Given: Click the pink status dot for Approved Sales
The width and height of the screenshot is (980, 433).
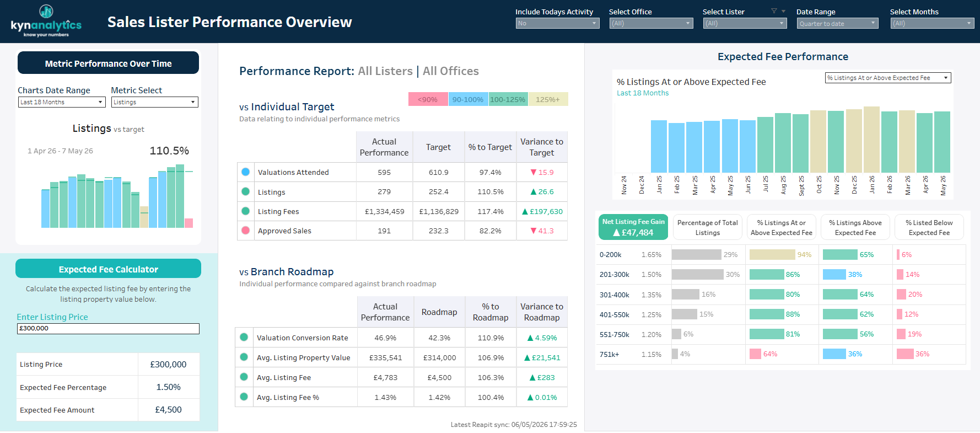Looking at the screenshot, I should (x=246, y=230).
